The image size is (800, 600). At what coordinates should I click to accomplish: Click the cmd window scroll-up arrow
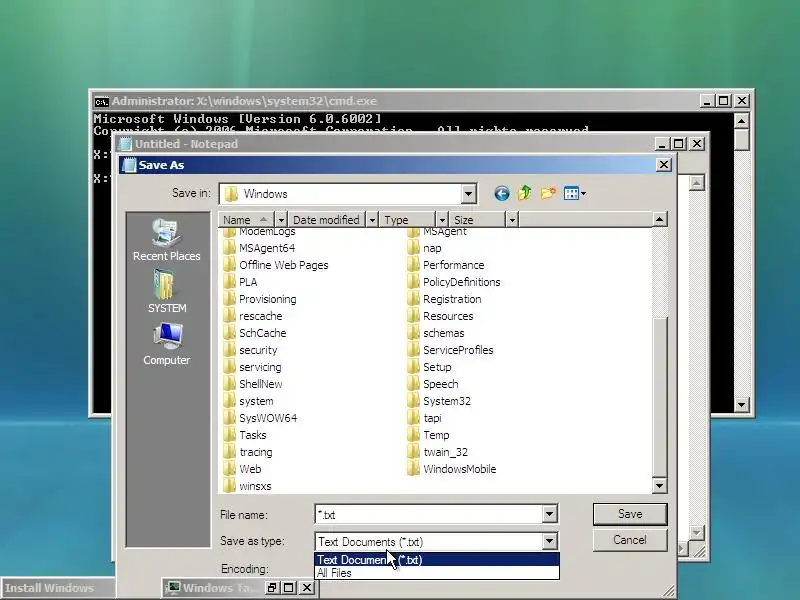pos(741,121)
